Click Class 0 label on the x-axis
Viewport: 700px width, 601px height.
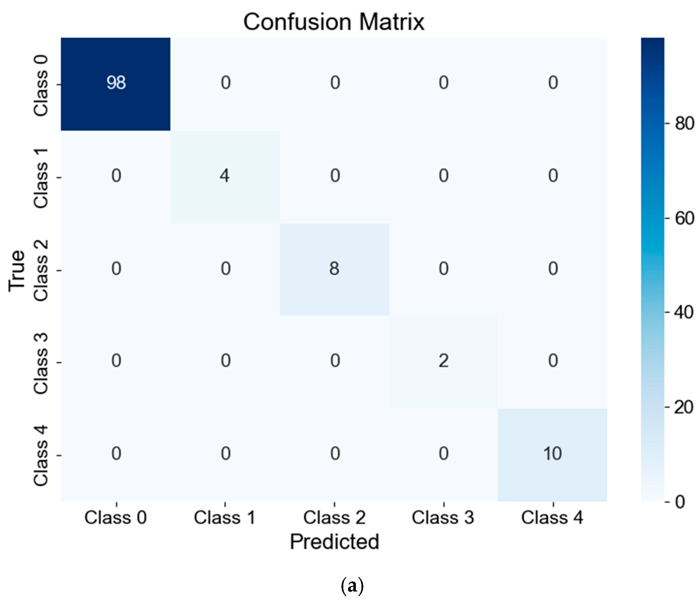(x=116, y=517)
